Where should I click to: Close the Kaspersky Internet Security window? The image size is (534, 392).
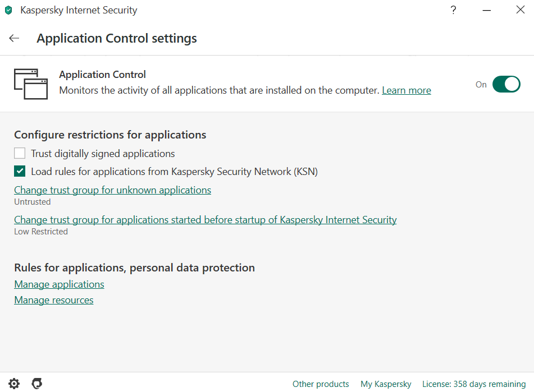click(x=520, y=10)
